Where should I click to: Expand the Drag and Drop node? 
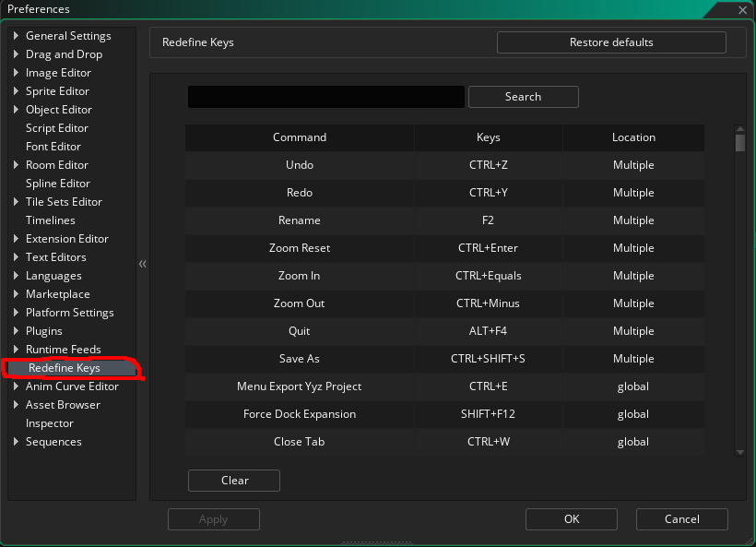[x=16, y=54]
